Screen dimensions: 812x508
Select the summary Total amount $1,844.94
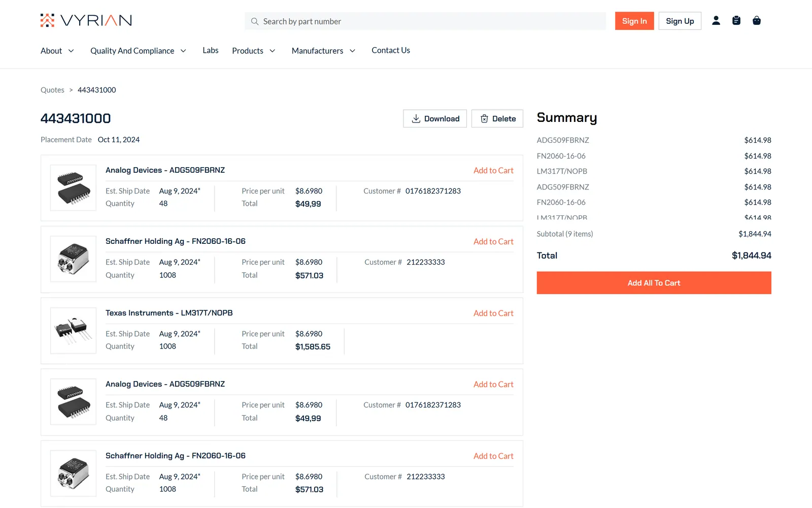tap(751, 256)
